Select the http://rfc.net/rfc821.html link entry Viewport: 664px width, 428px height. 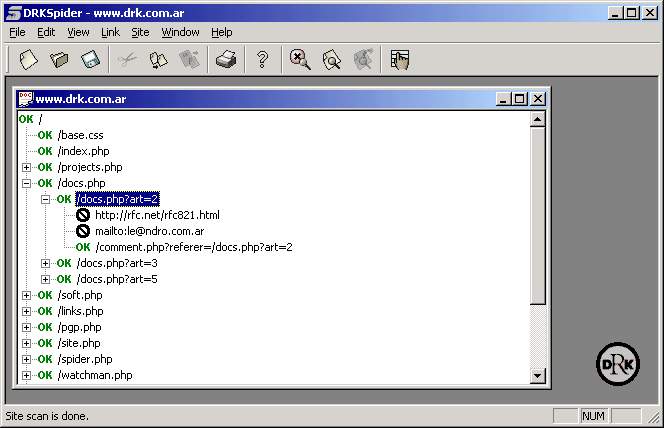pos(157,215)
